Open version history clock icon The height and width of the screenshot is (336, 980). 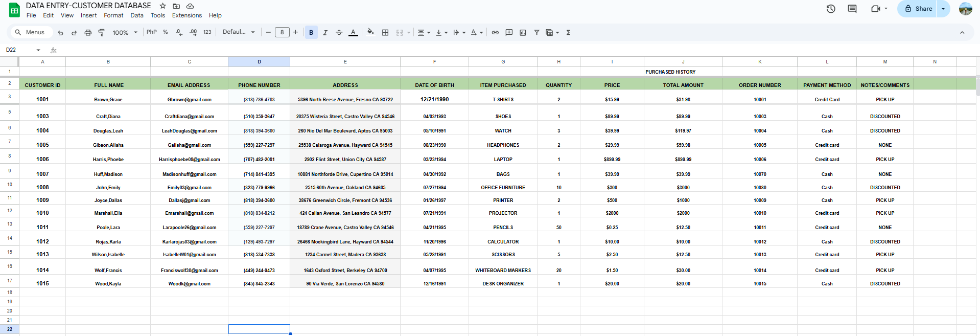[x=831, y=9]
